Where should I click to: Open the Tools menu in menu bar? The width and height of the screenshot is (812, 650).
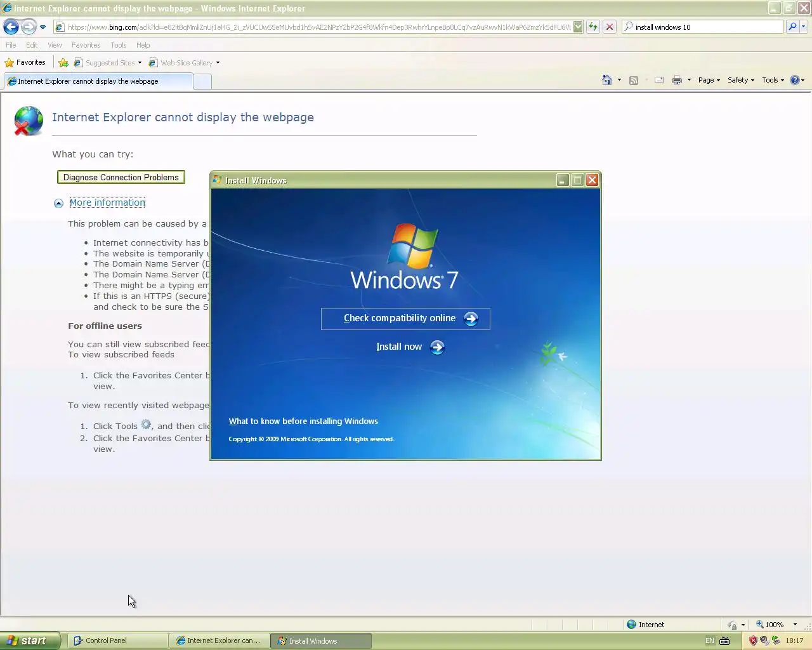[x=118, y=45]
